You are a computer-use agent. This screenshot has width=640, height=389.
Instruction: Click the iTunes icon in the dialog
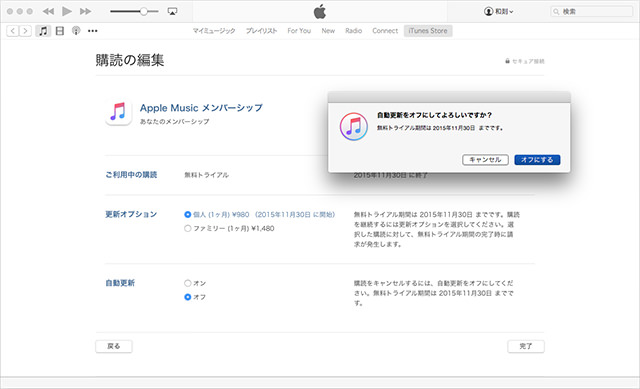(353, 127)
